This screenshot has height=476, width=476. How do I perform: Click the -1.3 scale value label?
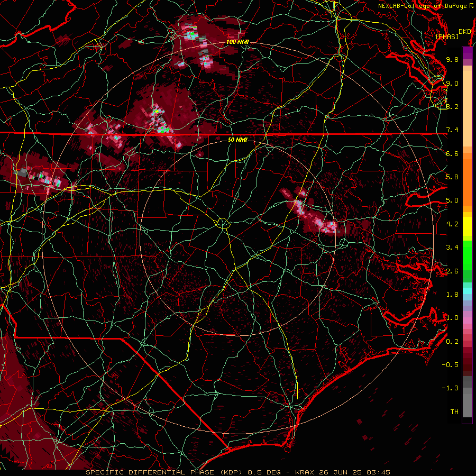(x=450, y=388)
